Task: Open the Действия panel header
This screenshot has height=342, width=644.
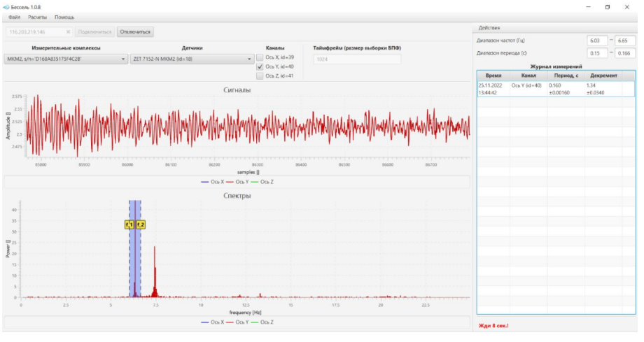Action: (x=489, y=28)
